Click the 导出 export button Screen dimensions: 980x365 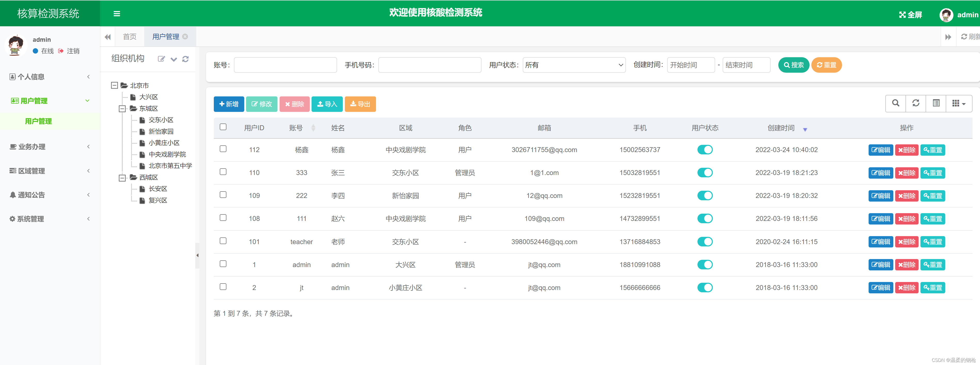360,104
